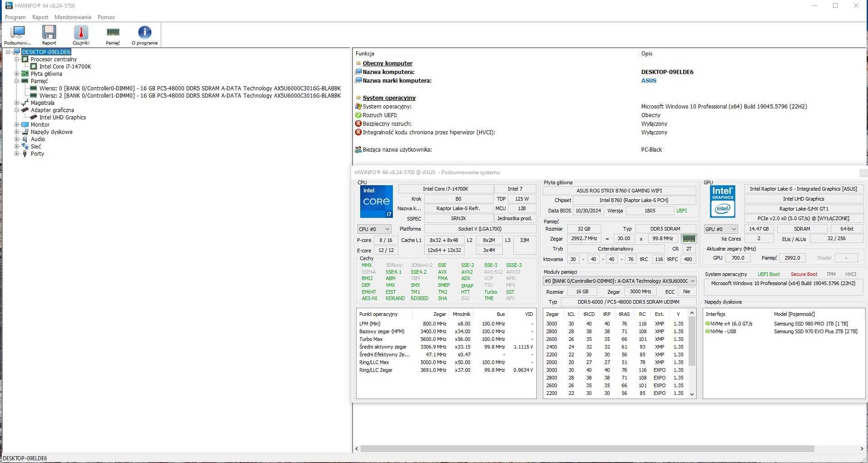Click the Secure Boot status label

[x=804, y=275]
